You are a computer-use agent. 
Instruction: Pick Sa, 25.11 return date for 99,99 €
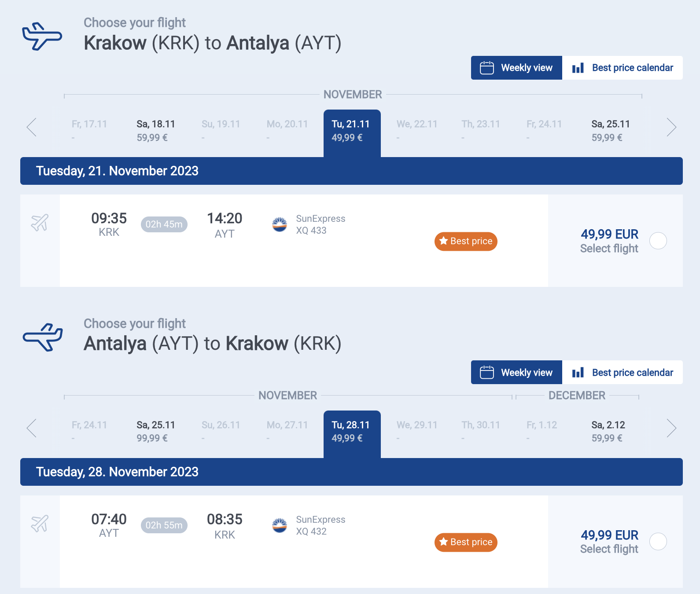point(156,431)
